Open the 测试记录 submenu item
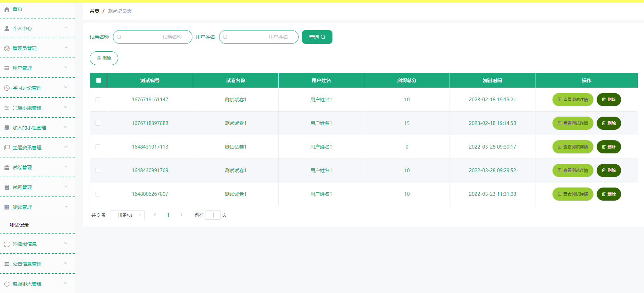The height and width of the screenshot is (293, 644). (x=19, y=225)
